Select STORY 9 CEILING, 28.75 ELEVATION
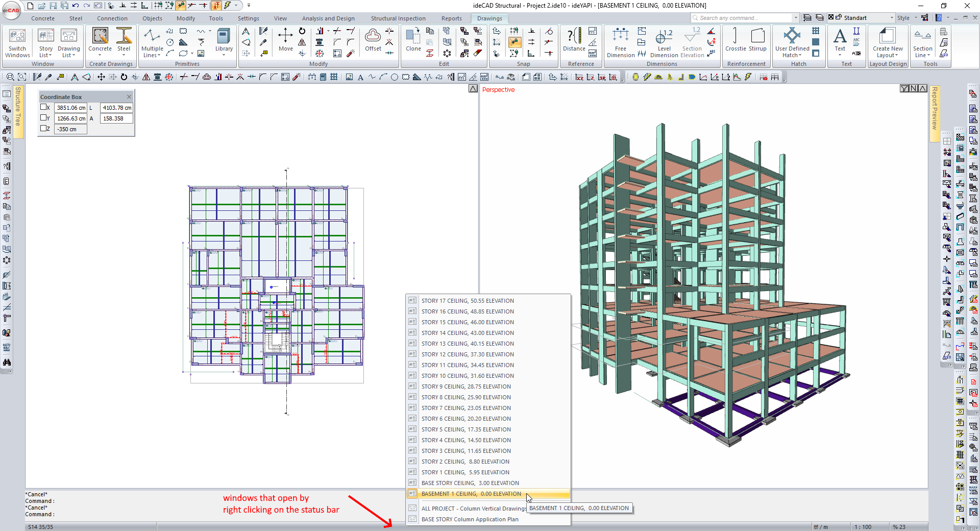This screenshot has height=531, width=980. tap(465, 387)
